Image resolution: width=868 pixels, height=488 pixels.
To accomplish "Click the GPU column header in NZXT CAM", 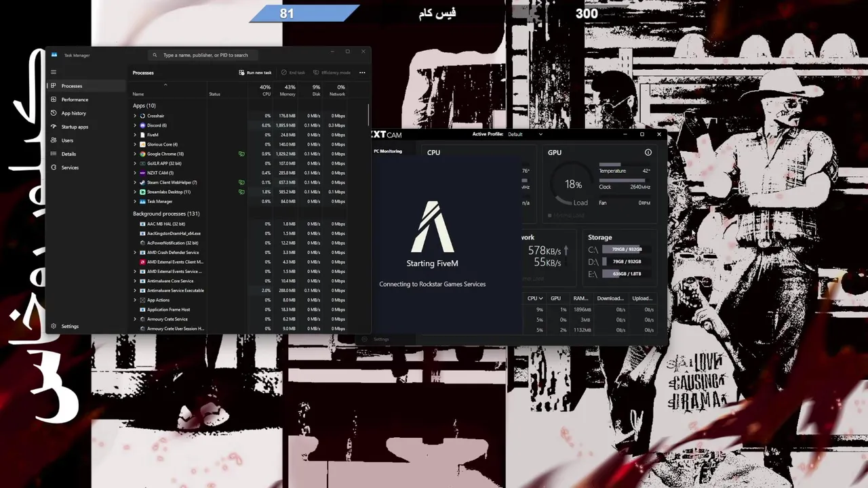I will point(555,298).
